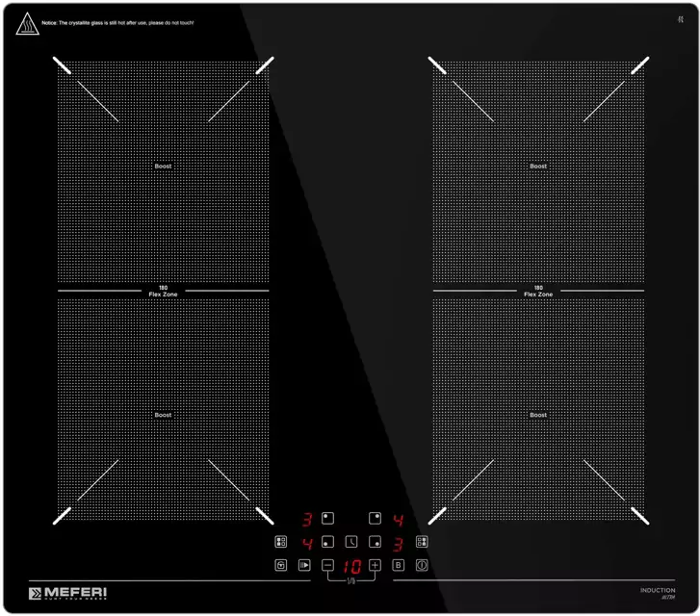Image resolution: width=700 pixels, height=616 pixels.
Task: Tap the Boost 'B' key
Action: (x=399, y=566)
